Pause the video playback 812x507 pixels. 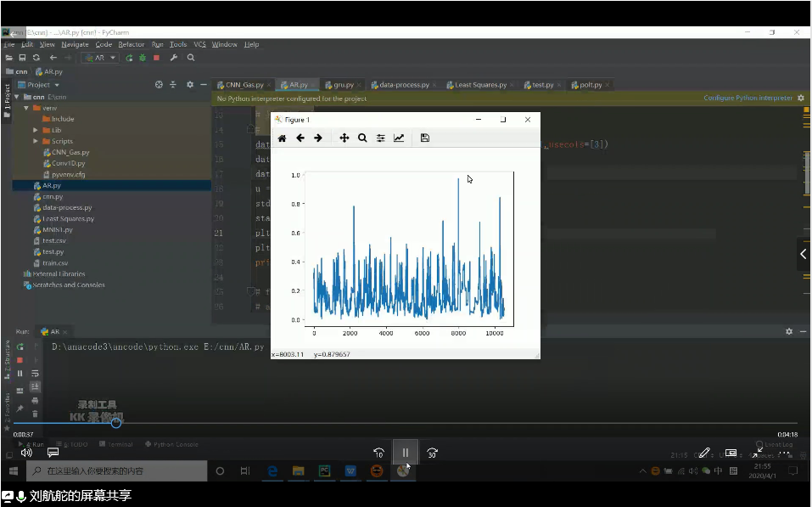(406, 453)
